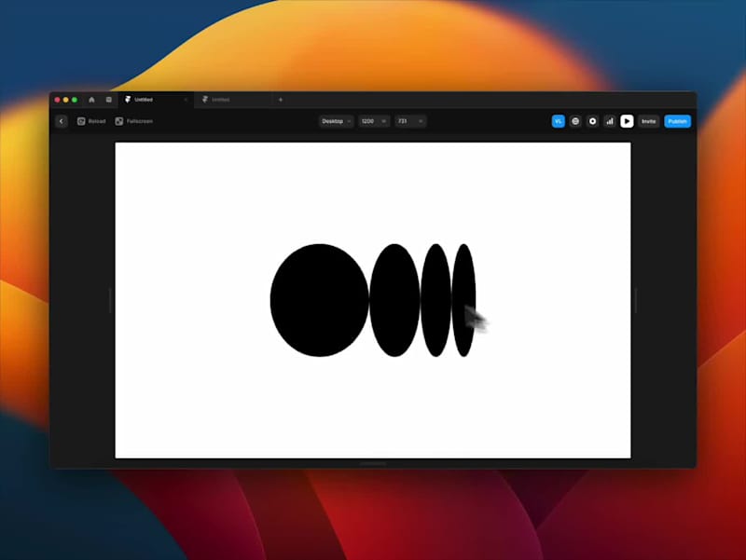This screenshot has width=746, height=560.
Task: Open the VL user avatar
Action: pyautogui.click(x=558, y=121)
